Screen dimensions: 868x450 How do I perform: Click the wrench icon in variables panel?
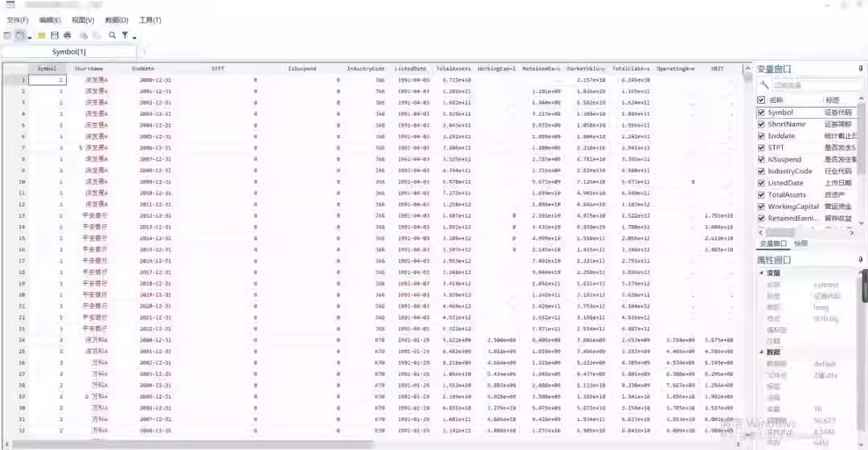[764, 84]
